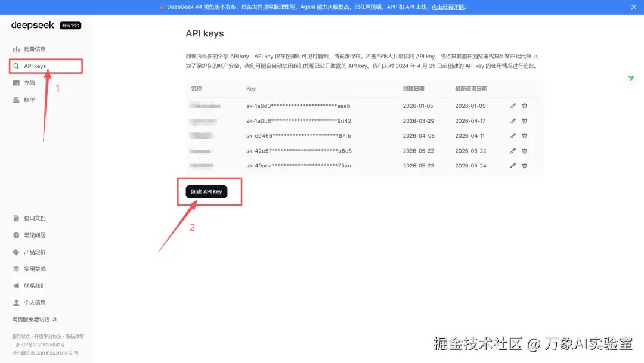The image size is (644, 363).
Task: Edit the key starting sk-e9466
Action: [x=513, y=136]
